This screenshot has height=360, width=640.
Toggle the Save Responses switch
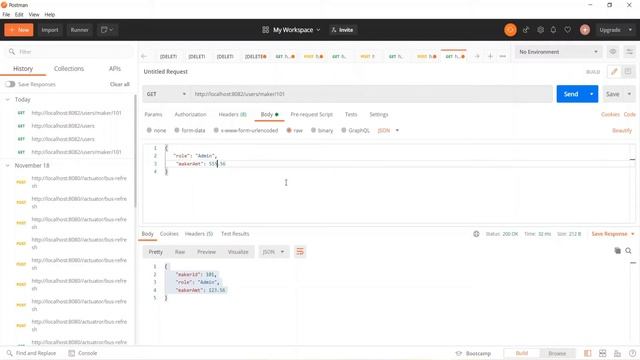pyautogui.click(x=10, y=84)
